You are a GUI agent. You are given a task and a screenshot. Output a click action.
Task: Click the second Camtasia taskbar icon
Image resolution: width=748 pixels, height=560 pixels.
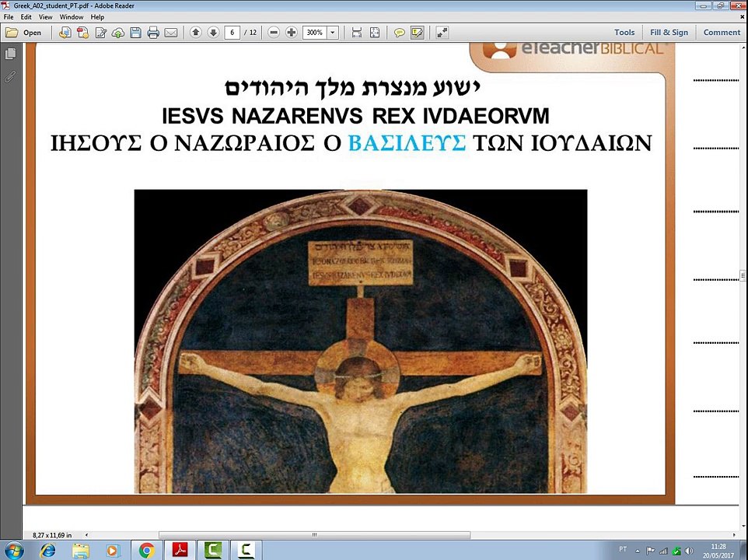(x=246, y=551)
